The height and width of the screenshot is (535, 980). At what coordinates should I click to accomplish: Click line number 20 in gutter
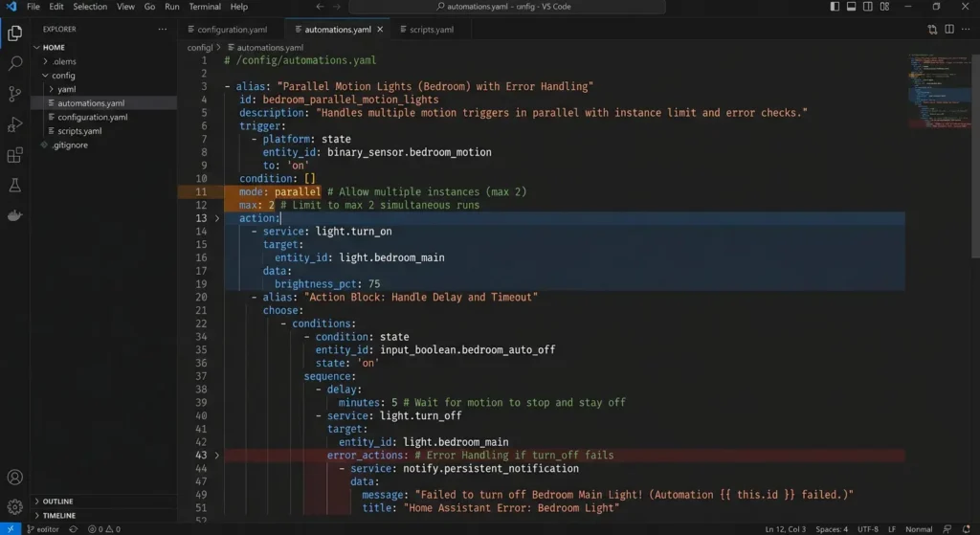coord(201,297)
